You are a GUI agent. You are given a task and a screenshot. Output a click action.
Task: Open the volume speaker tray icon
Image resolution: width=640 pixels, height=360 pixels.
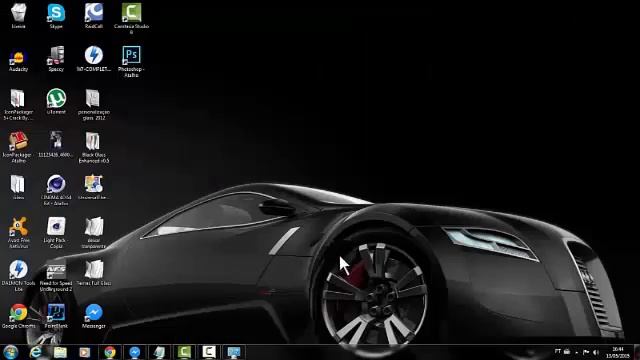596,352
